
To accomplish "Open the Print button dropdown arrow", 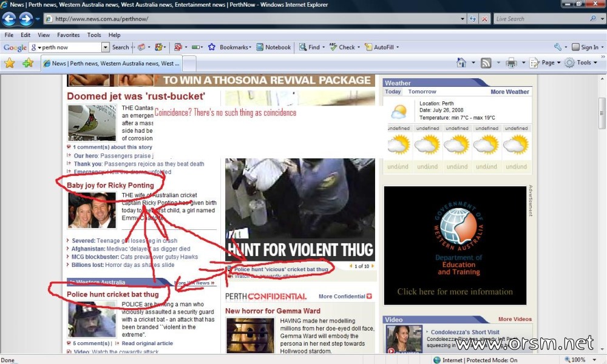I will click(x=523, y=62).
